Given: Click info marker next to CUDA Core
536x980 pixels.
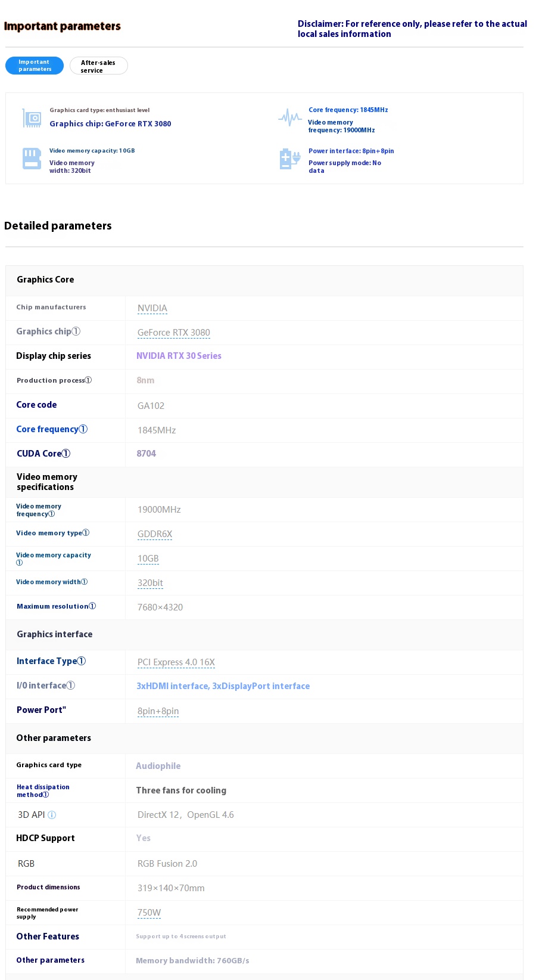Looking at the screenshot, I should pyautogui.click(x=66, y=454).
